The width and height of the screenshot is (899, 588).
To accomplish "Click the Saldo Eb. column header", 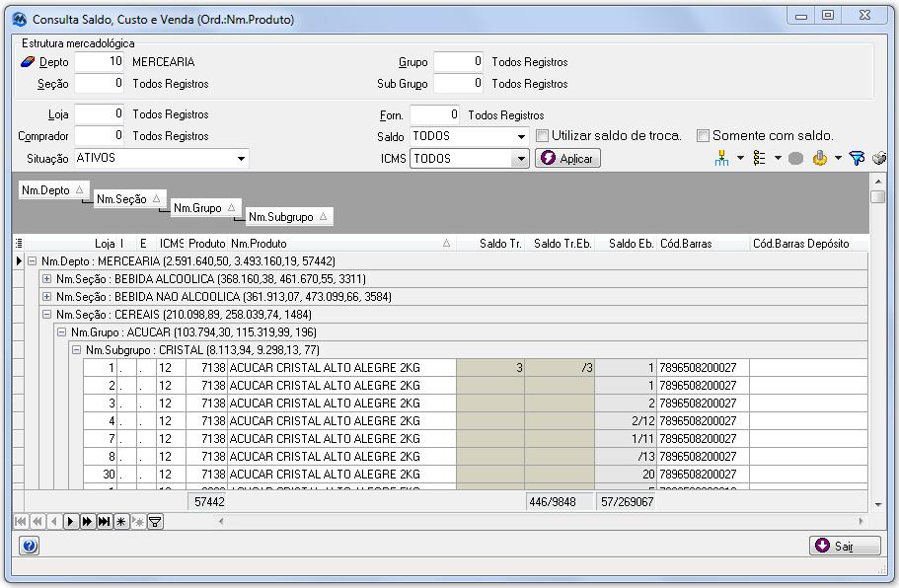I will click(625, 244).
